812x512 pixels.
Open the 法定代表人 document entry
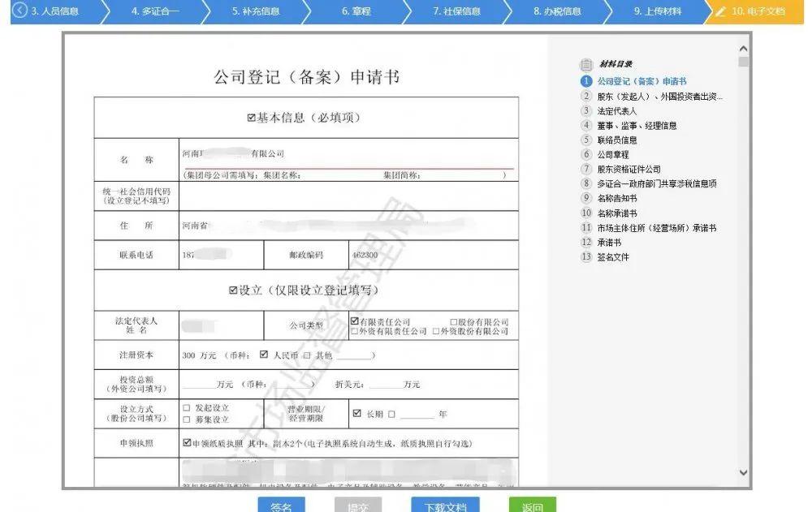tap(617, 111)
